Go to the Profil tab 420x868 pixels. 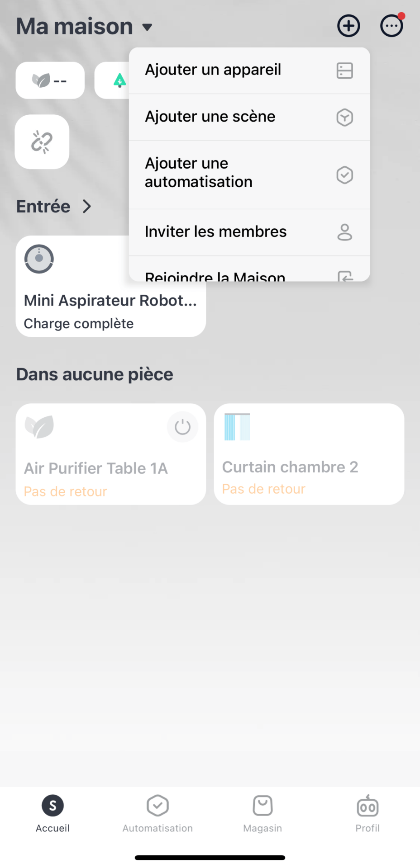(367, 814)
